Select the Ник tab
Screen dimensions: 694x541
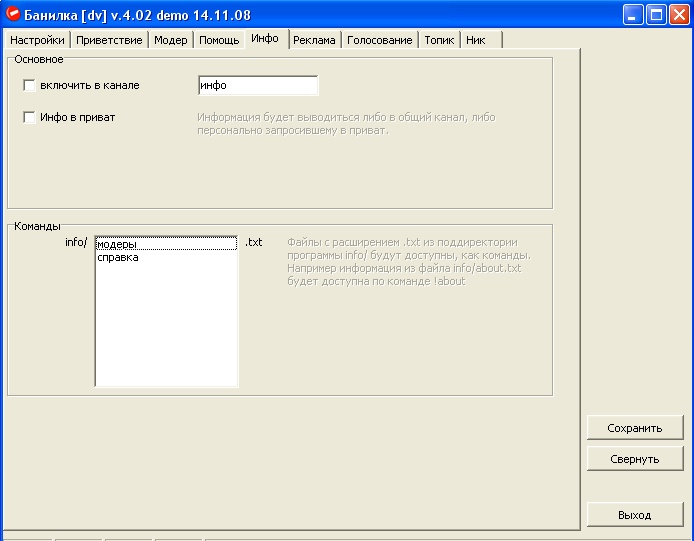(475, 40)
